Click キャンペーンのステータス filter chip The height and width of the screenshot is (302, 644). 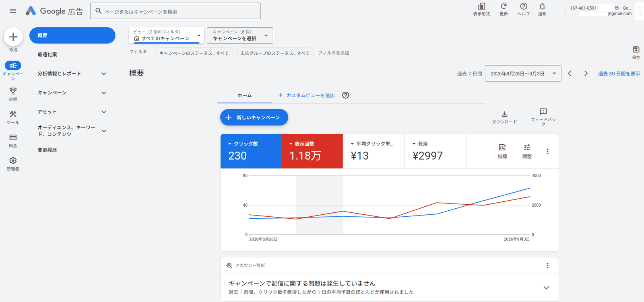tap(194, 53)
